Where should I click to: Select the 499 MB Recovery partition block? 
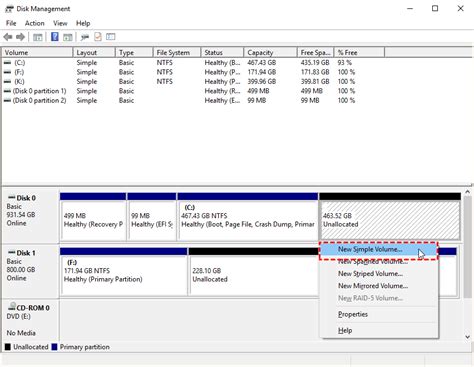pos(93,217)
